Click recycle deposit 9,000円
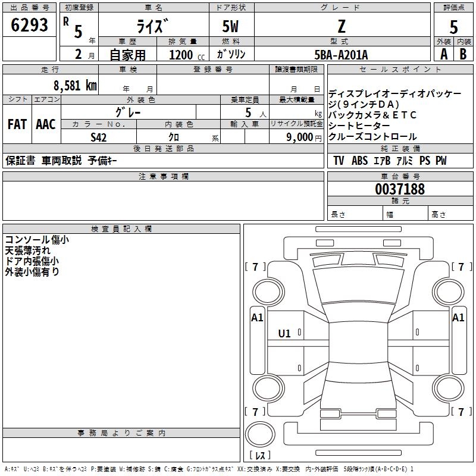This screenshot has width=476, height=476. [x=304, y=137]
